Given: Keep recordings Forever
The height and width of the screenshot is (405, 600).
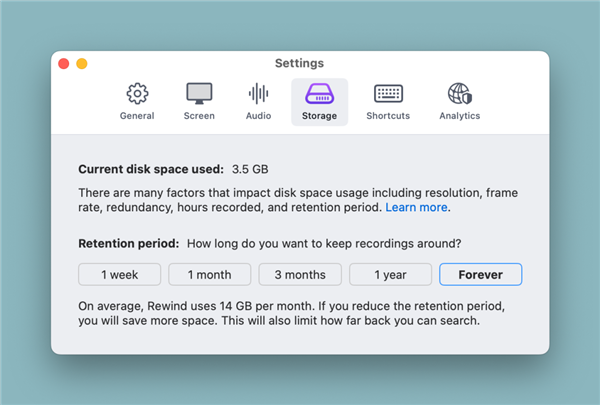Looking at the screenshot, I should pos(480,274).
